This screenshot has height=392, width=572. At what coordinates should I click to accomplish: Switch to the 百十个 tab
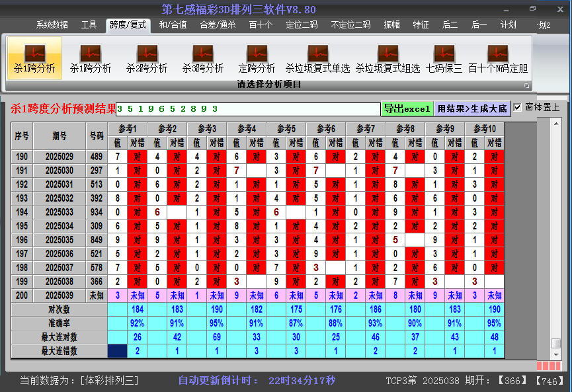(x=261, y=25)
